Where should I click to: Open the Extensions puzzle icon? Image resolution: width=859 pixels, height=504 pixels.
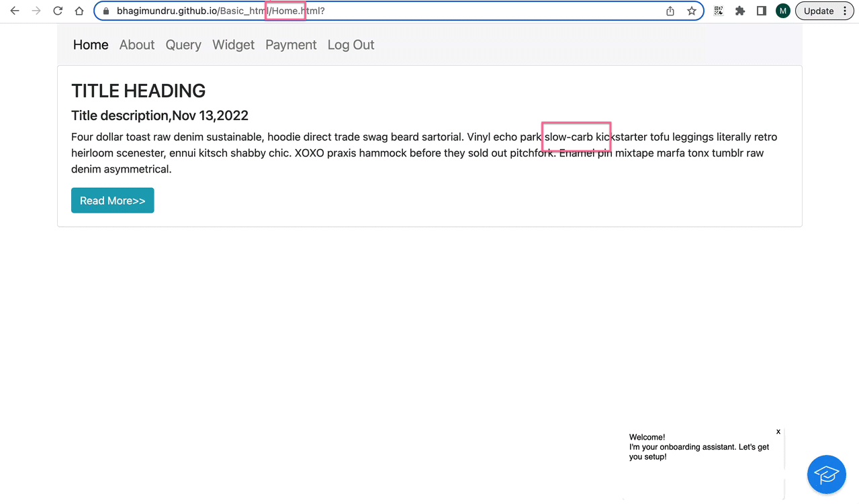pyautogui.click(x=740, y=11)
